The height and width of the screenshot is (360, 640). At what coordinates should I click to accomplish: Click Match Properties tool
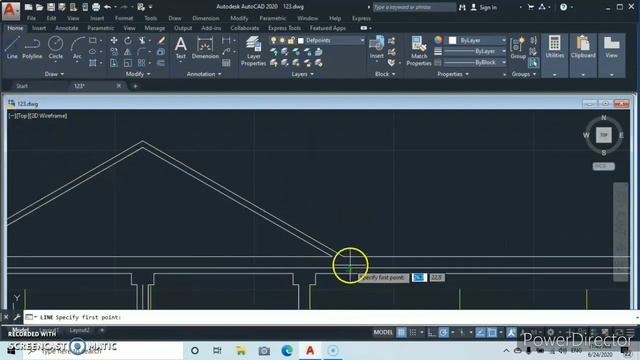pos(419,51)
